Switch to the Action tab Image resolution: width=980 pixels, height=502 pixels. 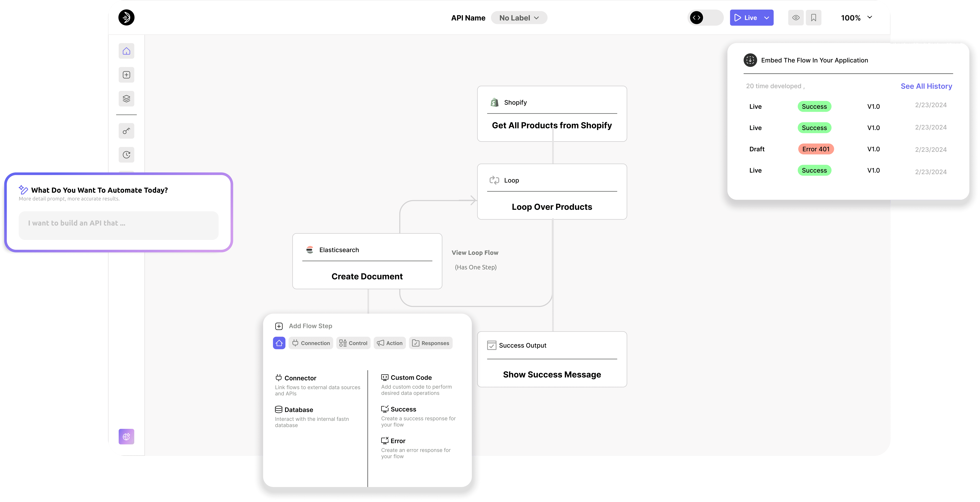point(390,343)
